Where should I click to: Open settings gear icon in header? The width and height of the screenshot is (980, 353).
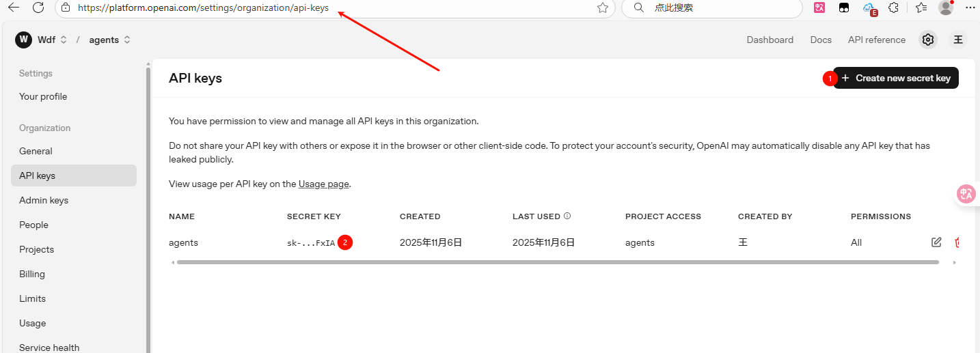point(927,40)
